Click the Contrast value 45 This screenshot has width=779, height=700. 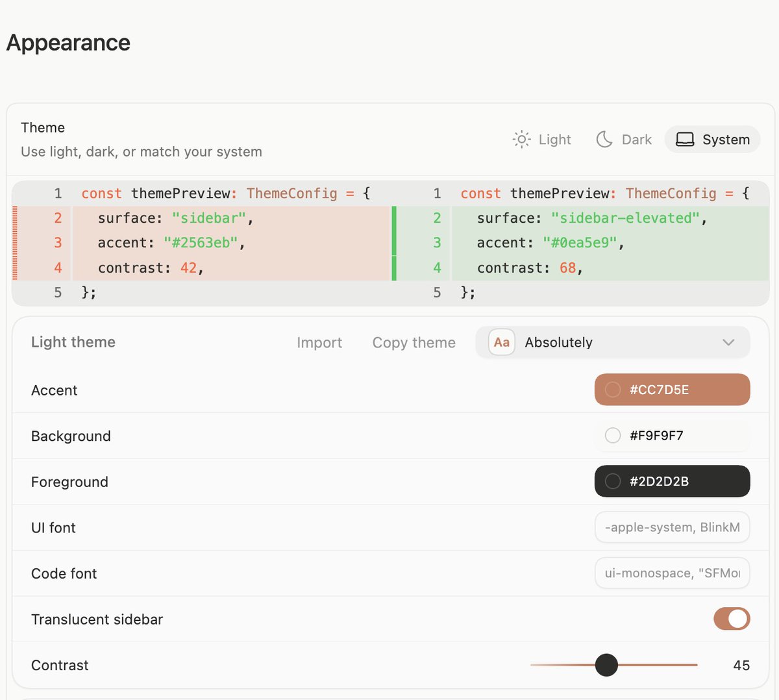pyautogui.click(x=741, y=666)
